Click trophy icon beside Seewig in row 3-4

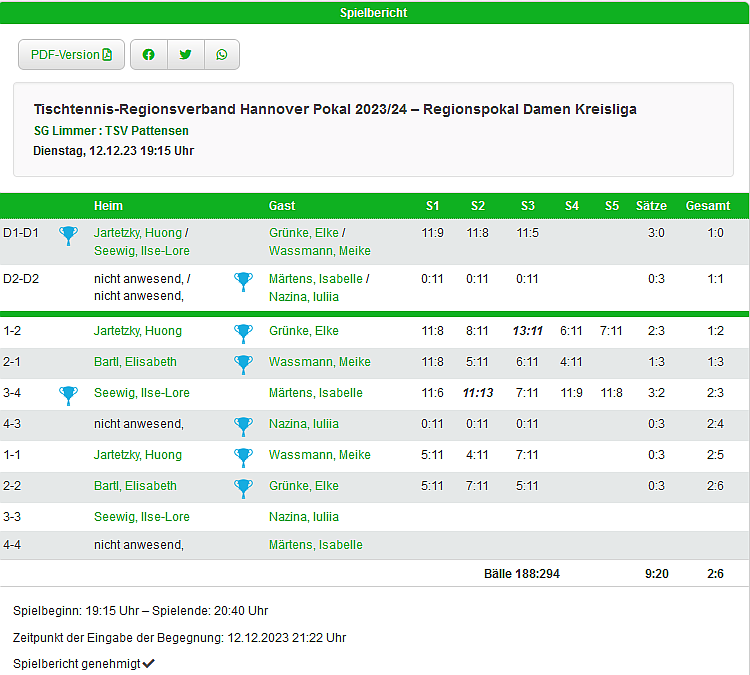tap(68, 394)
